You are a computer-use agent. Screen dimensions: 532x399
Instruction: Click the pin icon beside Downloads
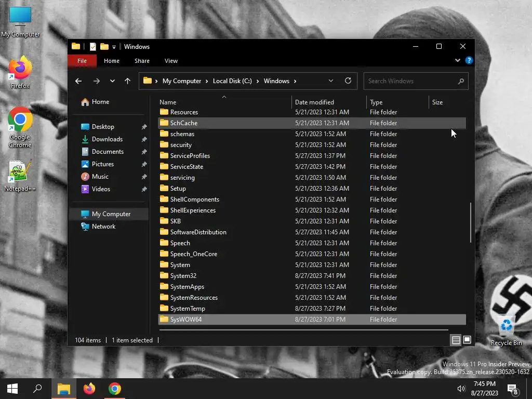tap(144, 139)
